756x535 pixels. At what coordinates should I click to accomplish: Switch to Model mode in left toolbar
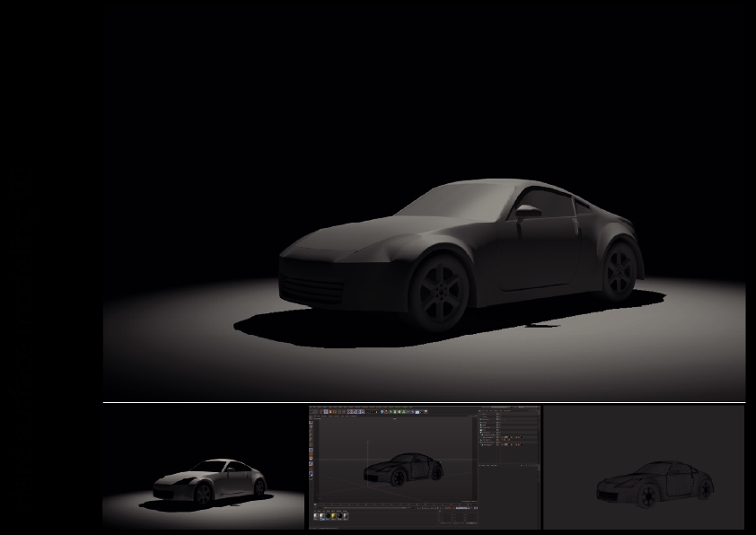tap(311, 423)
